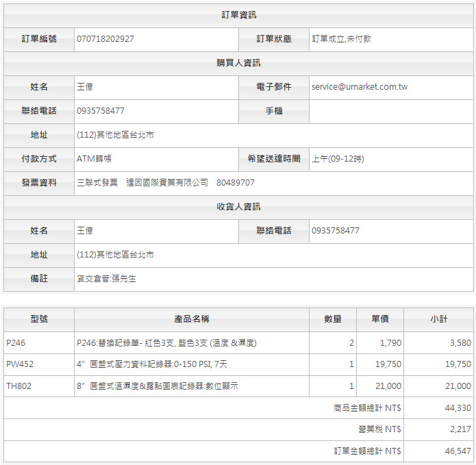Click the invoice number 80489707 text
The width and height of the screenshot is (476, 465).
click(x=235, y=183)
